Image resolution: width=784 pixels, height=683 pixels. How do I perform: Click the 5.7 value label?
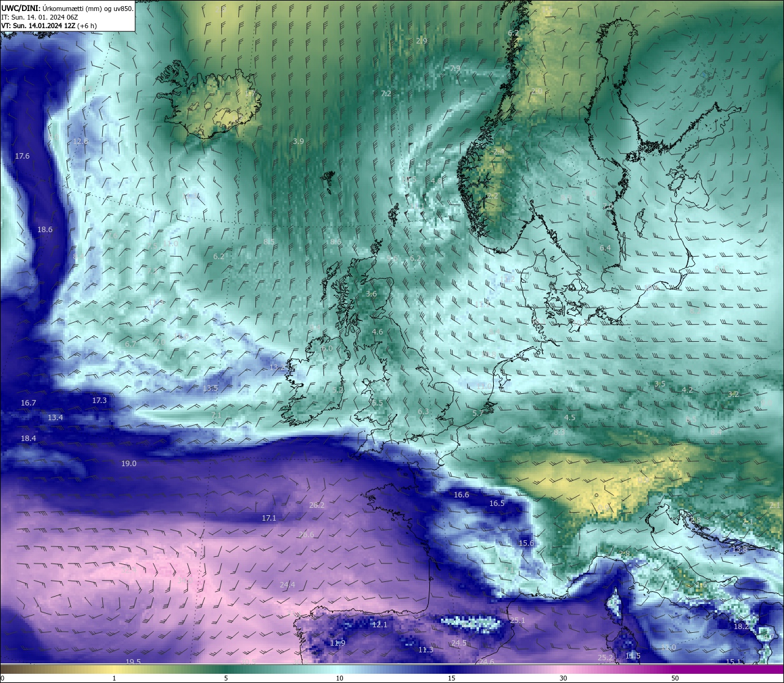[x=478, y=414]
